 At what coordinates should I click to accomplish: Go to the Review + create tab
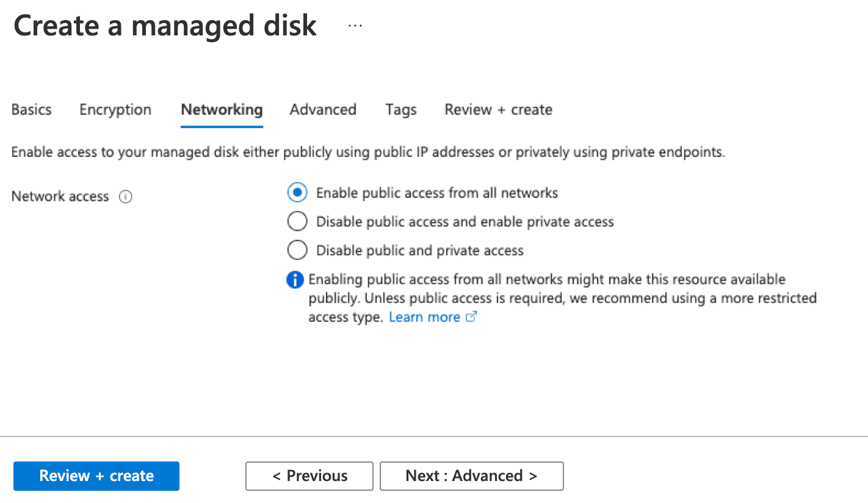click(497, 109)
